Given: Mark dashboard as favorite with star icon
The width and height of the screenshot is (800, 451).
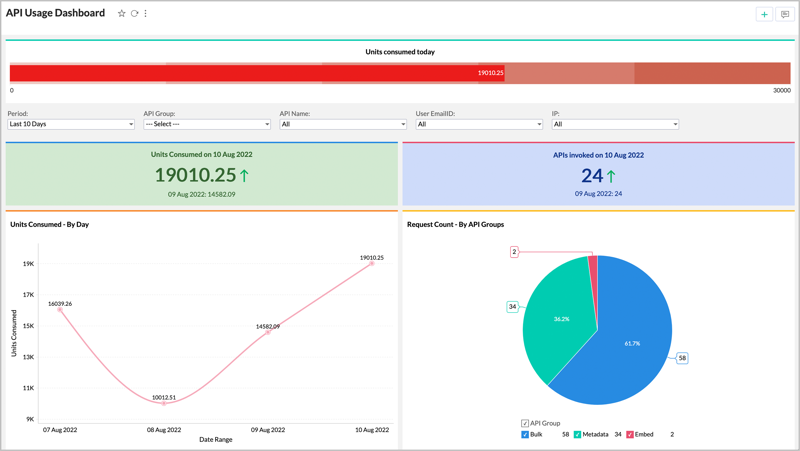Looking at the screenshot, I should click(122, 14).
